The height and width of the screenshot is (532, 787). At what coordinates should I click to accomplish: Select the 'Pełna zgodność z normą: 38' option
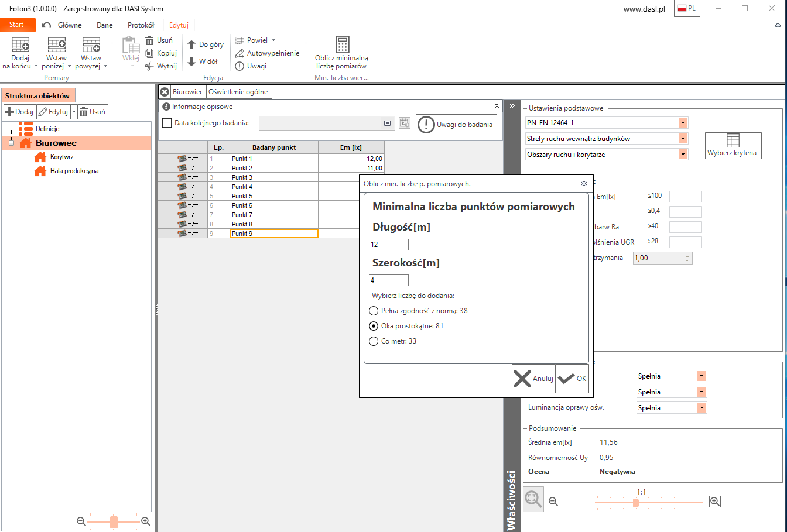374,311
